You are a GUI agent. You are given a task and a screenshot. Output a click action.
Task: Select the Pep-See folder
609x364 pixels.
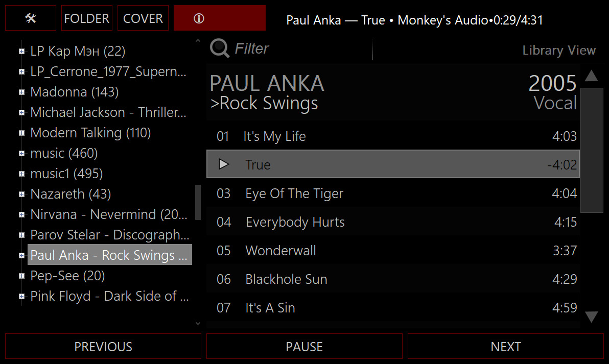click(x=67, y=276)
